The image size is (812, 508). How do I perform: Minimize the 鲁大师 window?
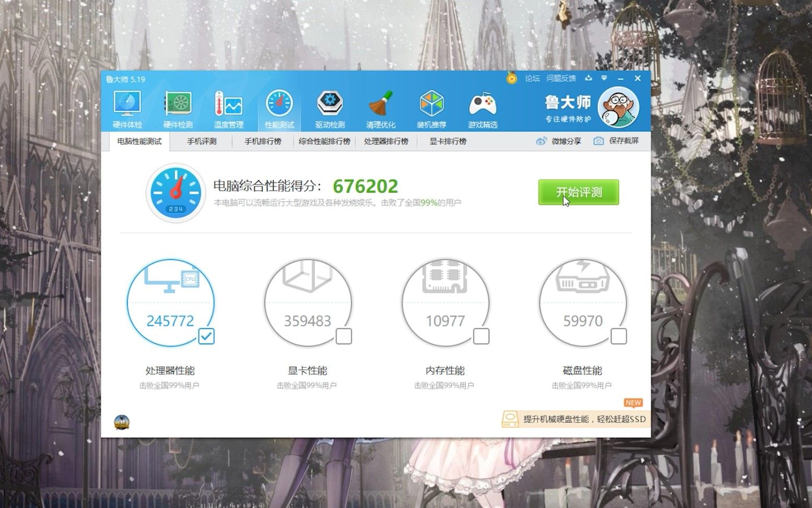[621, 78]
